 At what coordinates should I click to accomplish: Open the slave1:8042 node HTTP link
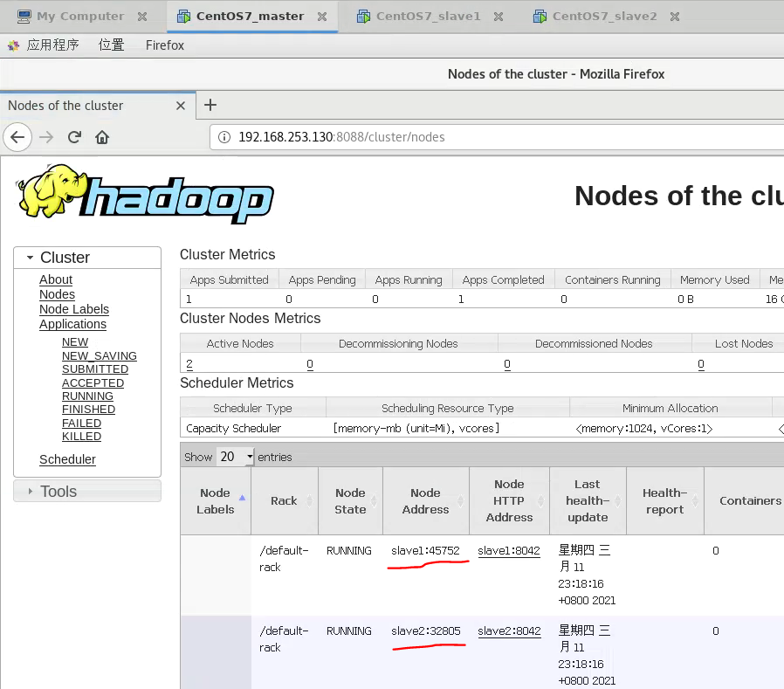coord(509,551)
